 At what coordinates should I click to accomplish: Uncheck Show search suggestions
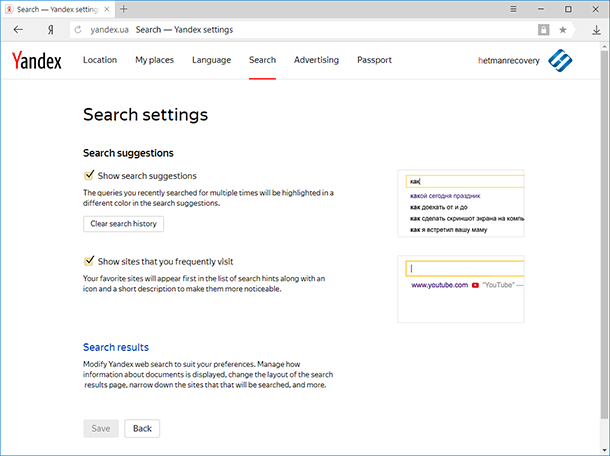point(89,175)
